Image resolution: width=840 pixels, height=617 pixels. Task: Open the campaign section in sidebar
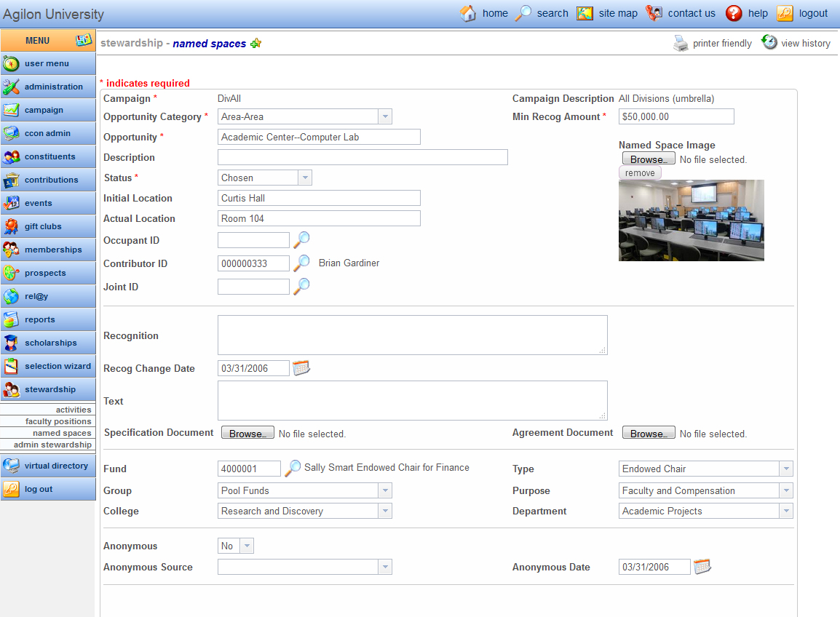click(48, 110)
